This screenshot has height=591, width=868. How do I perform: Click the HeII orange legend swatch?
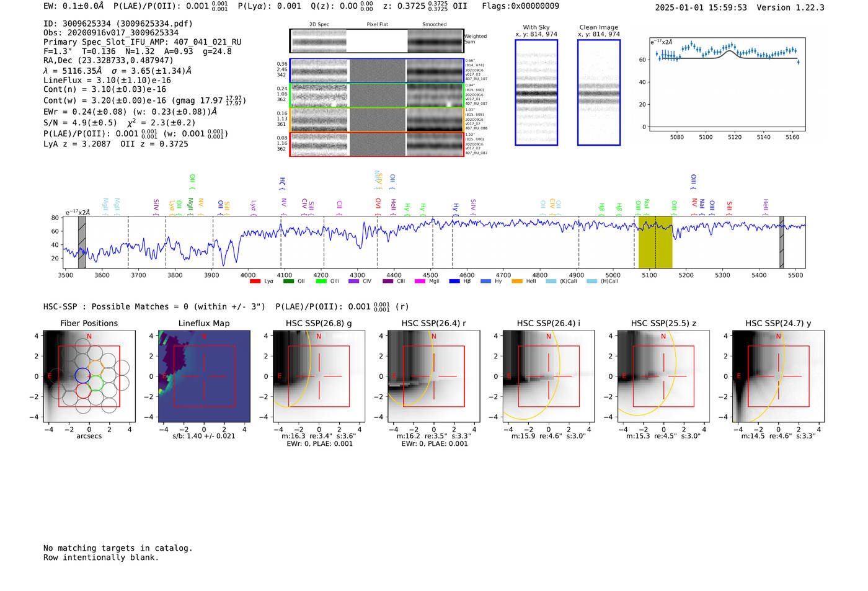pos(517,282)
